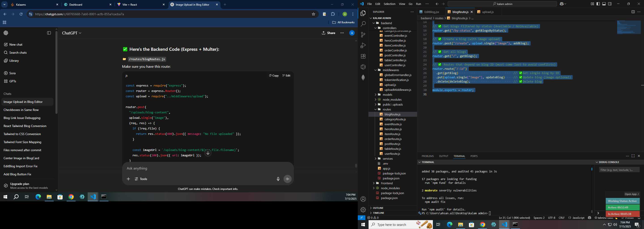The width and height of the screenshot is (644, 229).
Task: Open Chrome extensions puzzle icon
Action: [333, 14]
